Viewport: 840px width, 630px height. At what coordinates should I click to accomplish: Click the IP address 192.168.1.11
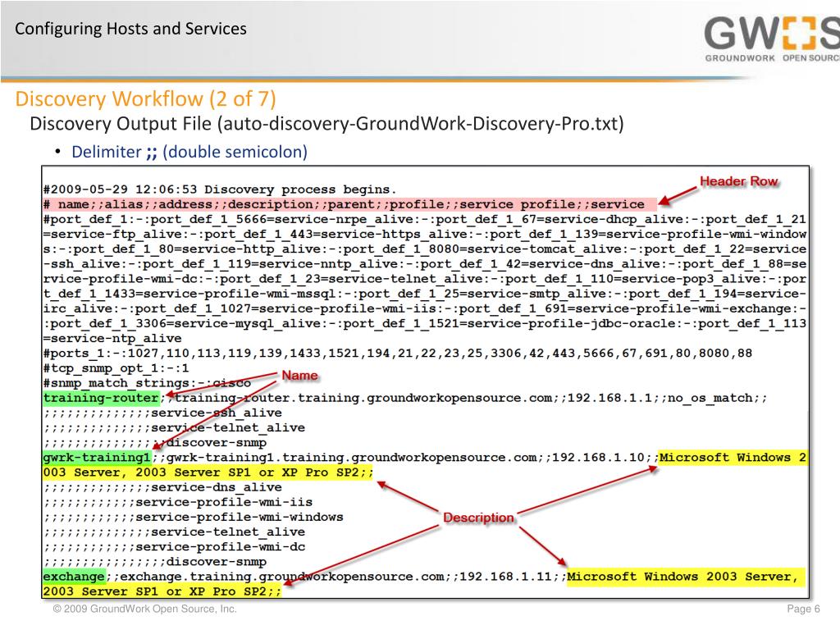(x=505, y=577)
